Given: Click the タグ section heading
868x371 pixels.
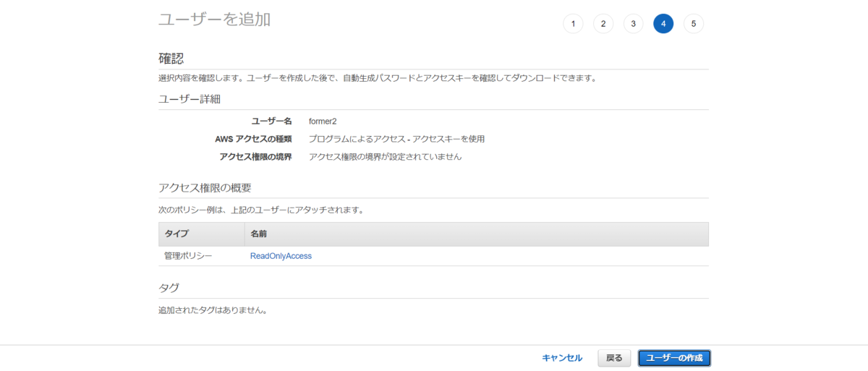Looking at the screenshot, I should point(169,288).
